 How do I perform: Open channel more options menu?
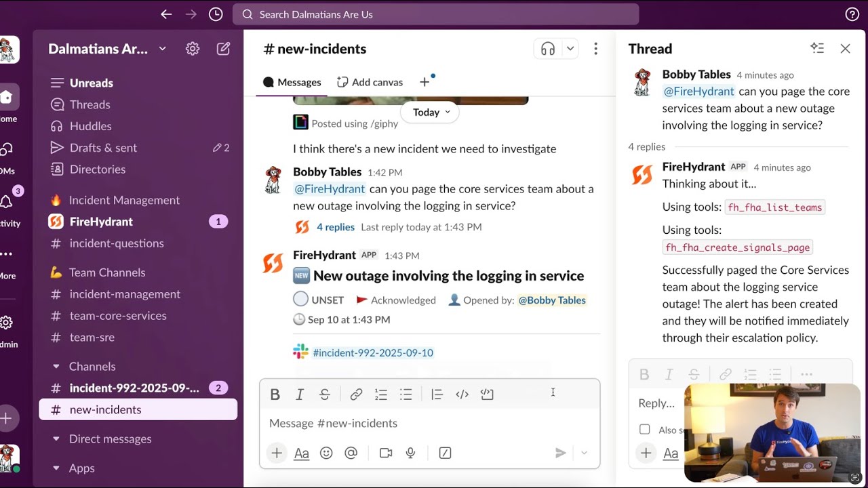[x=595, y=49]
